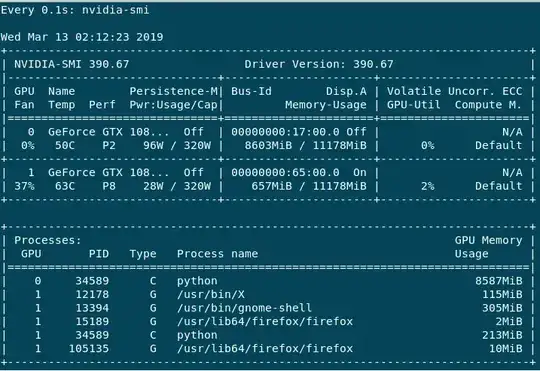Click PID 105135 in process list
The height and width of the screenshot is (371, 540).
pyautogui.click(x=89, y=348)
